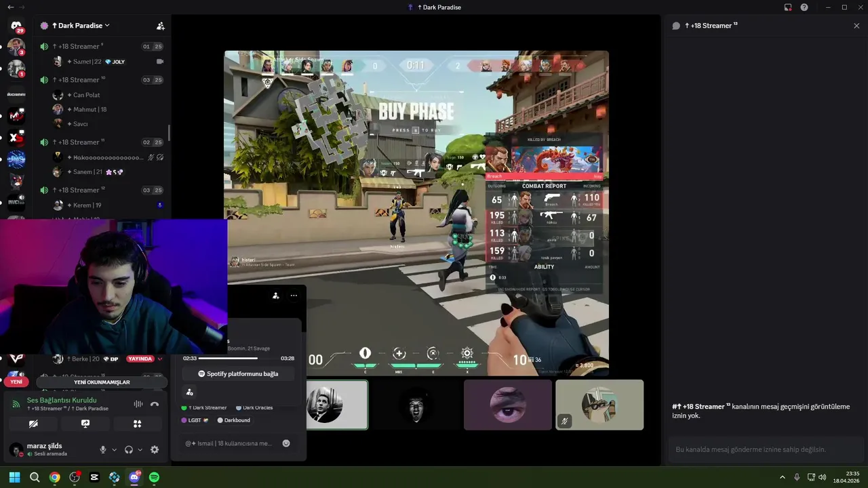Disconnect from voice with hang-up icon
Image resolution: width=868 pixels, height=488 pixels.
[155, 404]
